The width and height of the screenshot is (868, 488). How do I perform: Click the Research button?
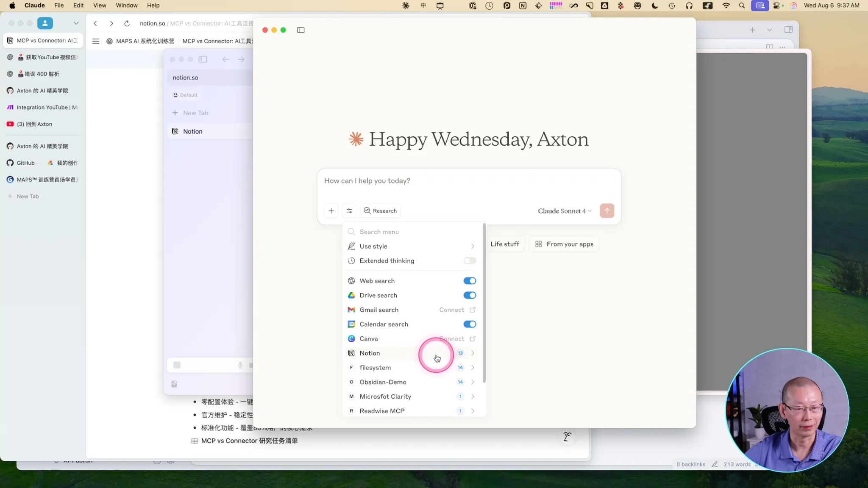point(380,211)
